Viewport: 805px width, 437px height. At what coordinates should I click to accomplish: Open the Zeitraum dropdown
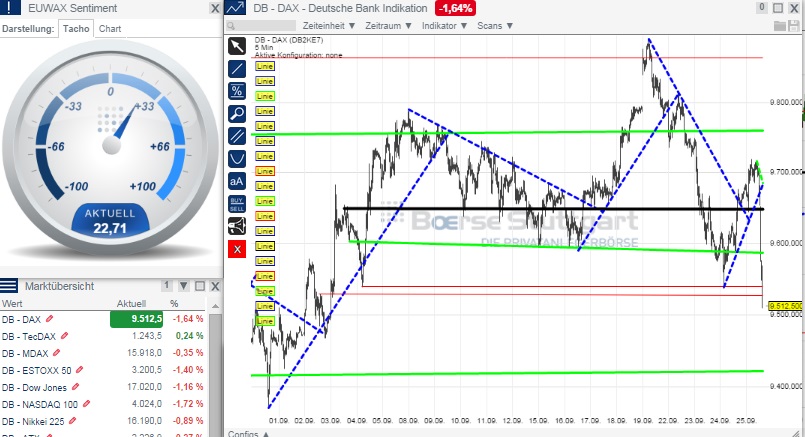388,26
